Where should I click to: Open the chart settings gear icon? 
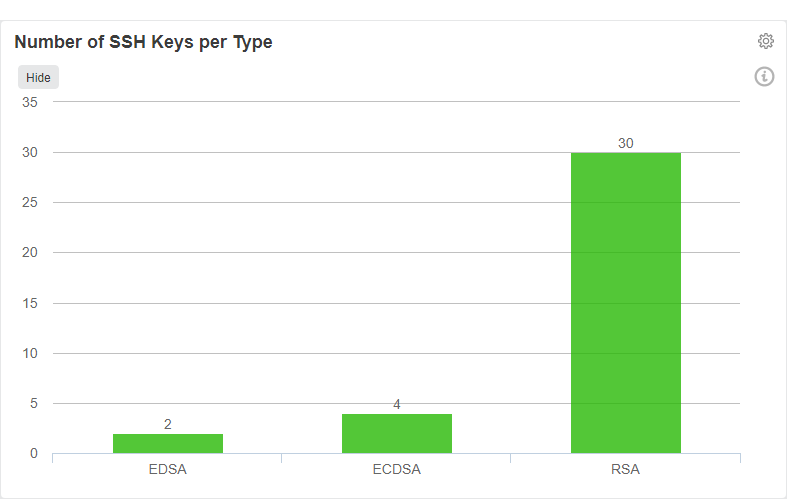[x=766, y=41]
